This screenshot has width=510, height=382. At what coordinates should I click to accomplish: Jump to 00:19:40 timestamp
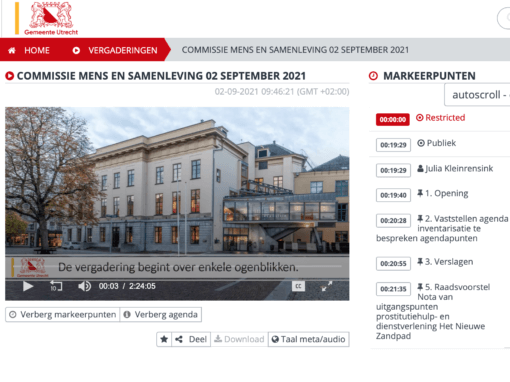[393, 195]
